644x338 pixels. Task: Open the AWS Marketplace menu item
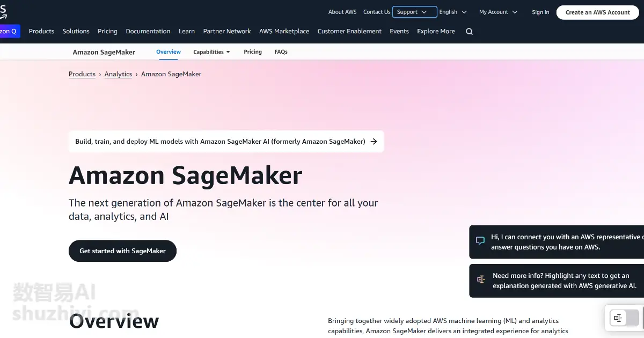click(x=284, y=31)
